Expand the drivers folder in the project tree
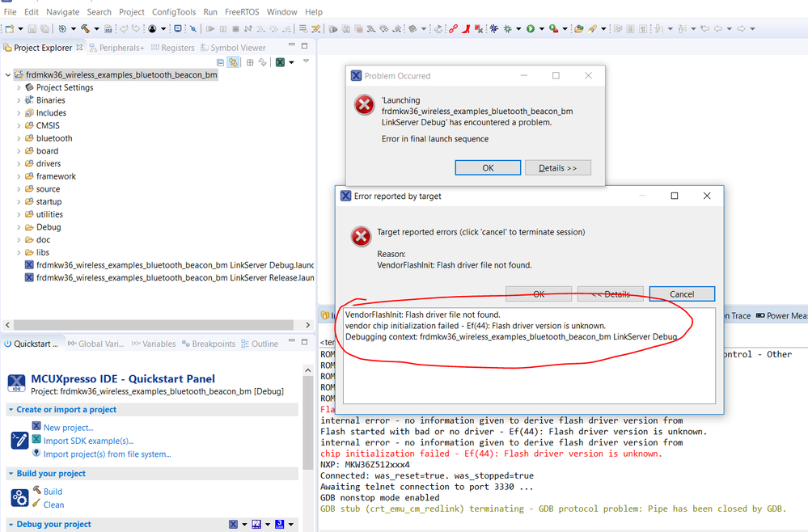Image resolution: width=808 pixels, height=532 pixels. 19,164
